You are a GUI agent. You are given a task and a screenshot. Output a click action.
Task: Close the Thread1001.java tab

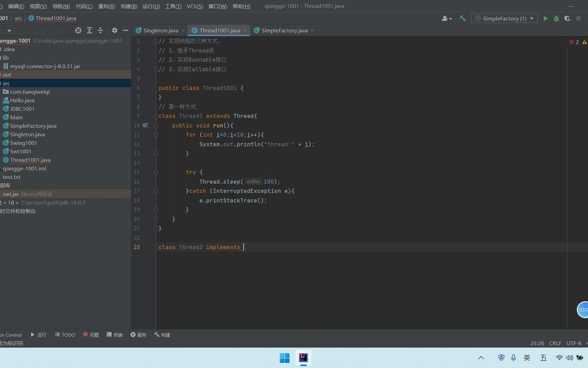point(245,30)
